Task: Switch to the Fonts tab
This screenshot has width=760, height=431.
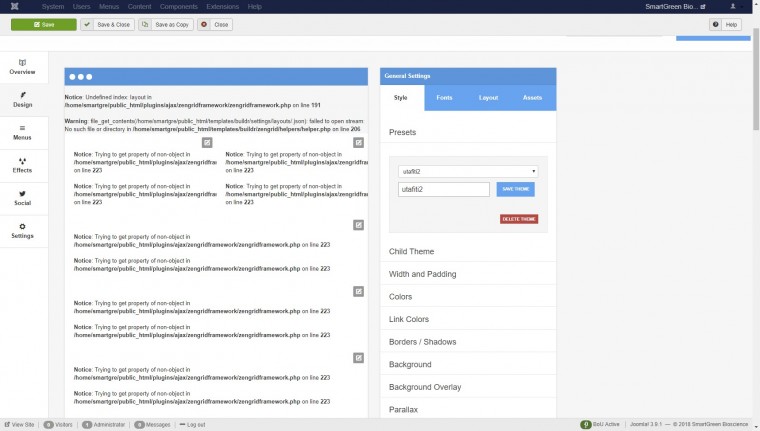Action: [444, 97]
